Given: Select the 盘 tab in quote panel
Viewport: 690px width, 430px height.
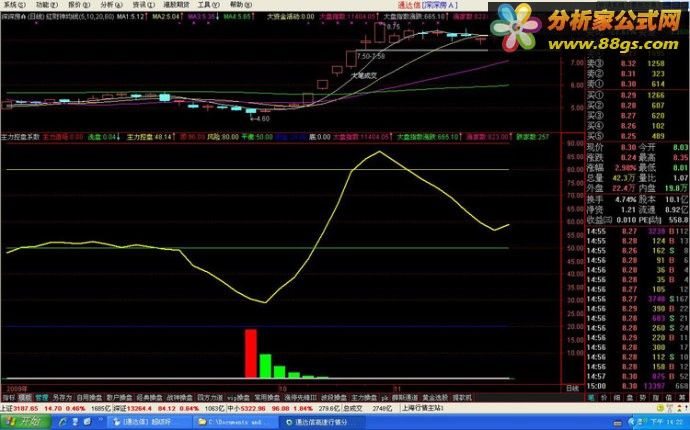Looking at the screenshot, I should 630,397.
